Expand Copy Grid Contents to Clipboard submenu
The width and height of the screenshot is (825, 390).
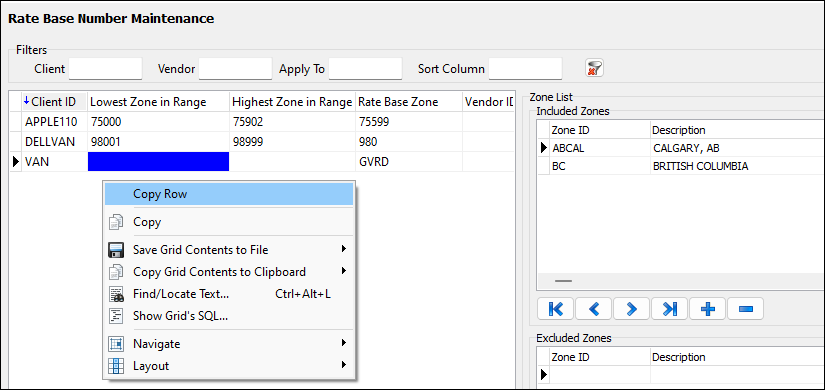tap(344, 271)
